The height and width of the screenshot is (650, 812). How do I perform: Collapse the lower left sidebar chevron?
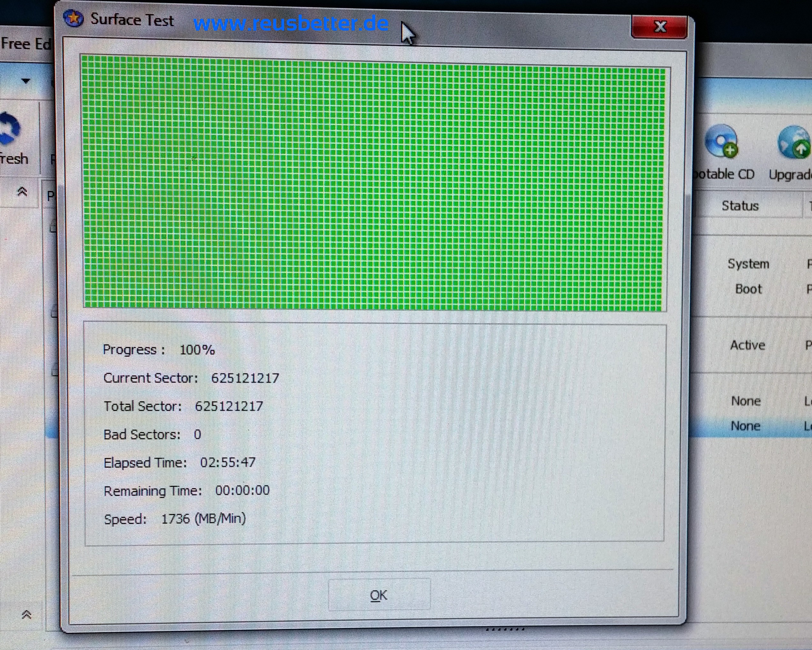[26, 615]
